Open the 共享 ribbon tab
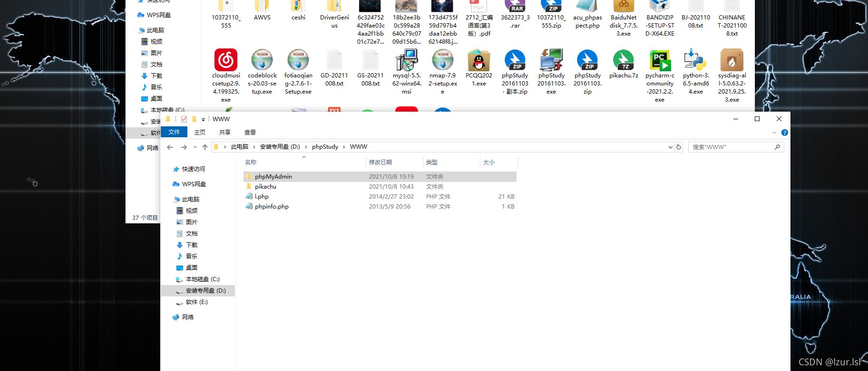 (225, 132)
